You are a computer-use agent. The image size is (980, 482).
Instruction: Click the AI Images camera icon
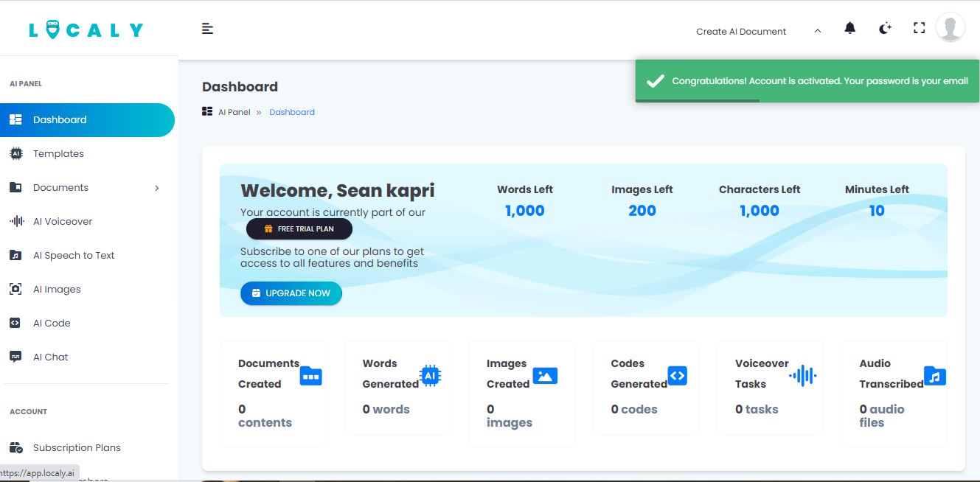tap(15, 290)
